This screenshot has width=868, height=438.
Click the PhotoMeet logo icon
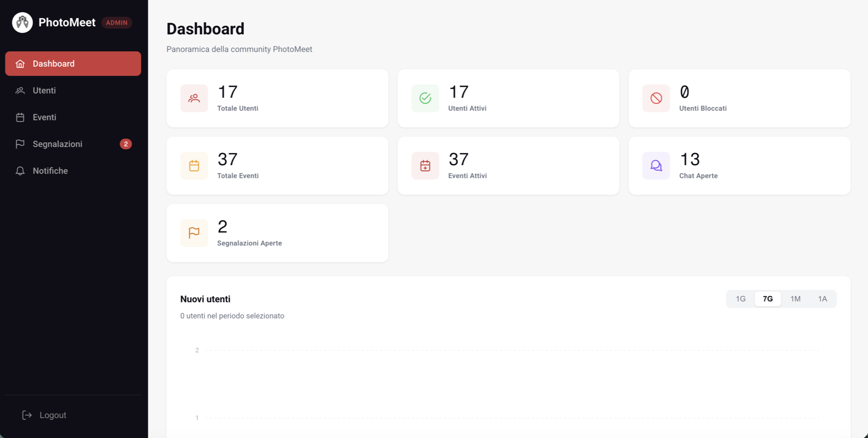[22, 22]
